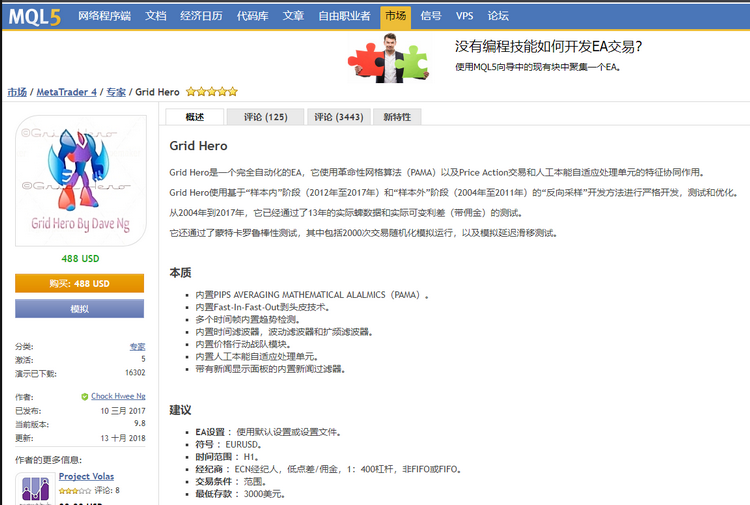
Task: Click the 本质 section heading
Action: coord(180,273)
